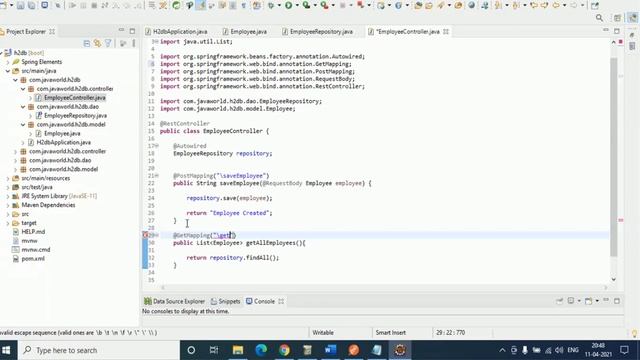Open Google Chrome from the taskbar
This screenshot has width=640, height=360.
pyautogui.click(x=284, y=350)
